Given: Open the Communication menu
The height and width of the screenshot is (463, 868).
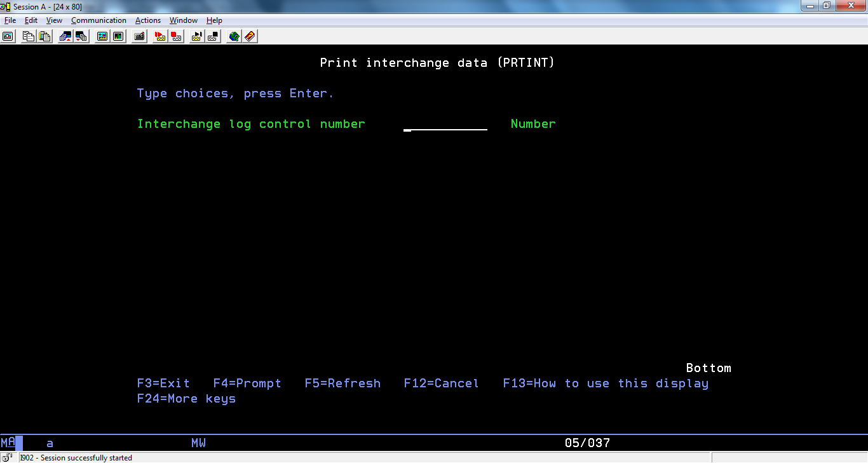Looking at the screenshot, I should [98, 20].
